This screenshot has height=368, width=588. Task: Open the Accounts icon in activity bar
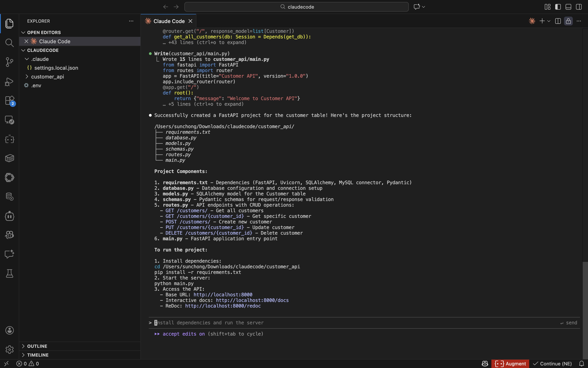tap(9, 330)
